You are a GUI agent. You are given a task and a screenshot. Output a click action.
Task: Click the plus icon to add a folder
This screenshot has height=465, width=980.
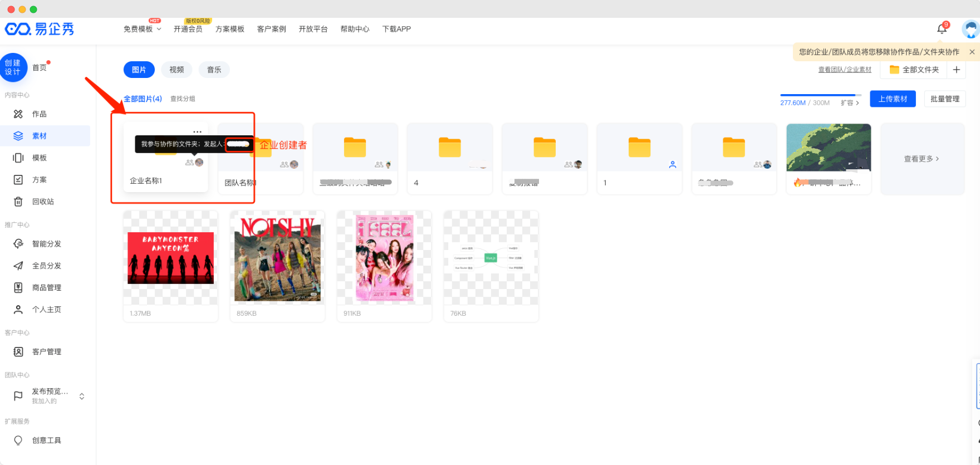(x=956, y=70)
